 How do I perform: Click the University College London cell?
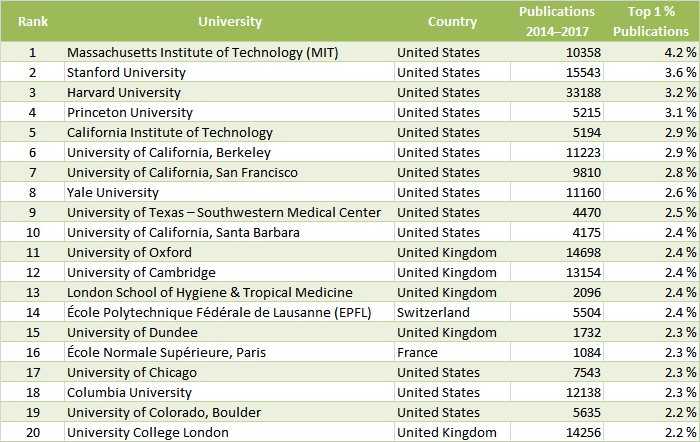[x=229, y=432]
